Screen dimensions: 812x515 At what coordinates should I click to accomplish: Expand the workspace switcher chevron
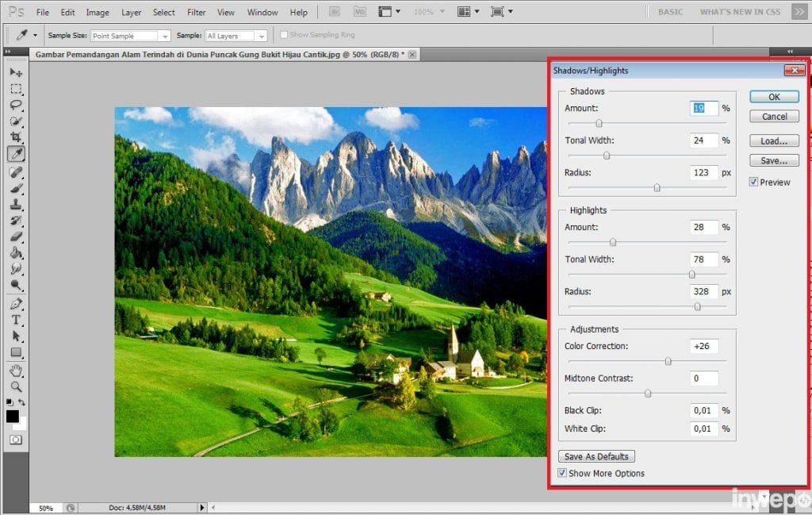(798, 12)
